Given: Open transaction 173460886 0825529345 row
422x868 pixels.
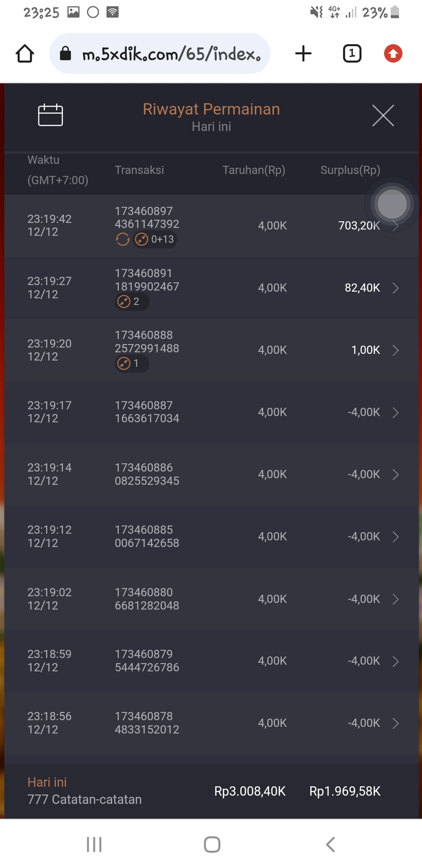Looking at the screenshot, I should (147, 474).
